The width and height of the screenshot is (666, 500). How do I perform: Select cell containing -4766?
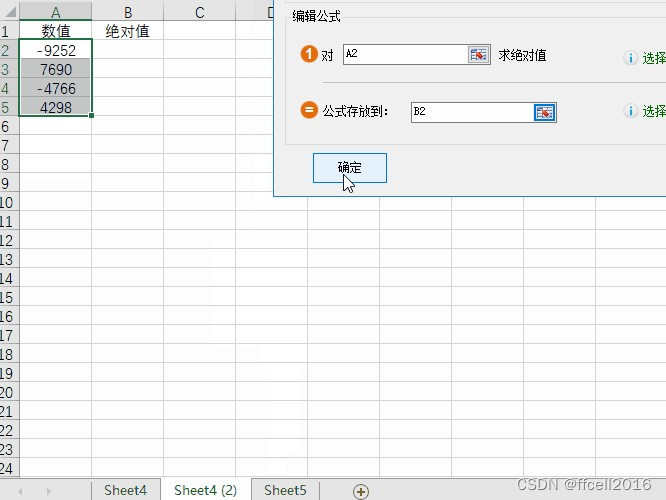coord(56,88)
